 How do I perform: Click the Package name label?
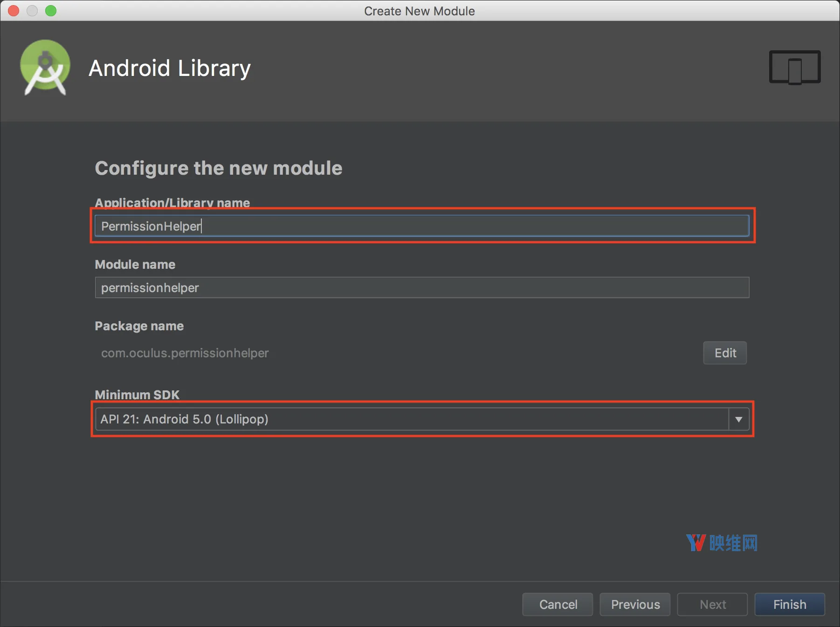click(139, 326)
